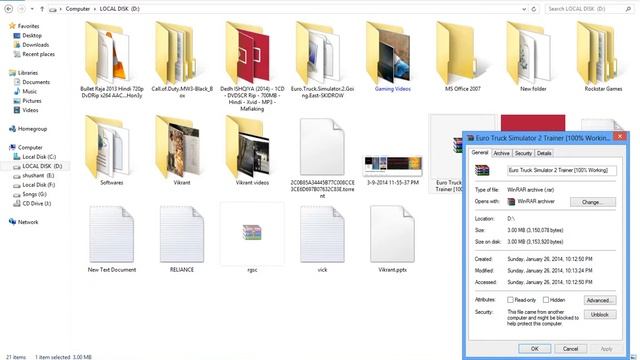Close the Euro Truck Simulator 2 Trainer Properties dialog
Screen dimensions: 640x360
[x=620, y=137]
